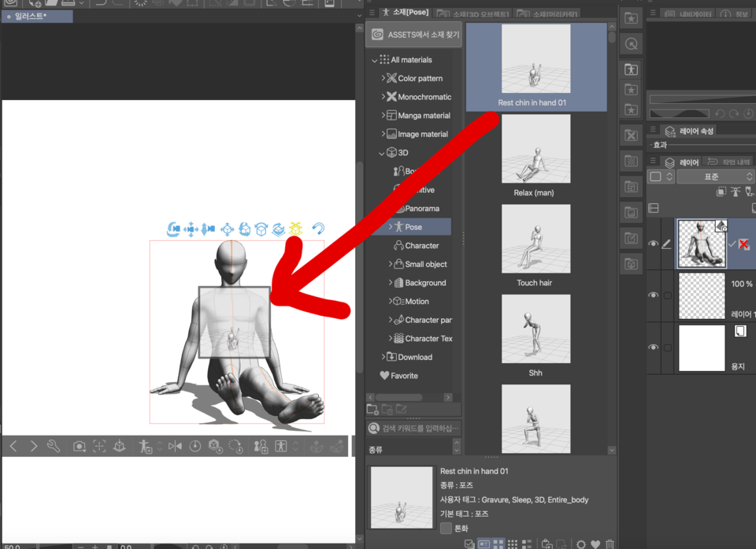Select the move camera manipulator icon
The image size is (756, 549).
(191, 228)
